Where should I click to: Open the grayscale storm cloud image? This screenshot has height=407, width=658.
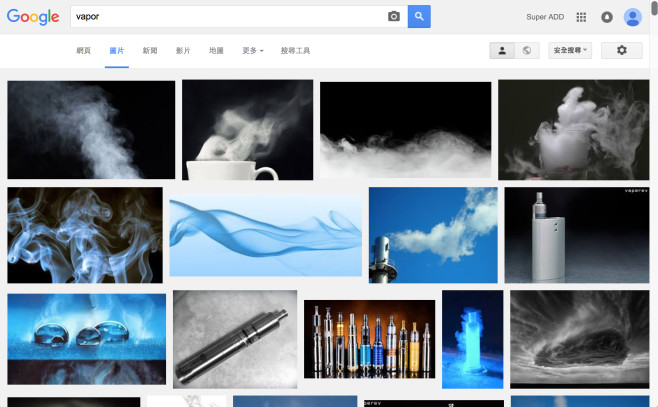(x=580, y=339)
